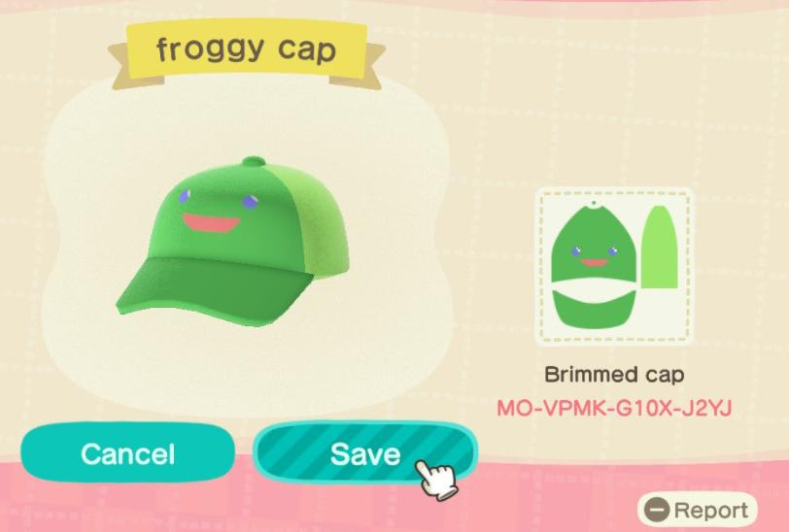789x532 pixels.
Task: Select the froggy cap title banner
Action: [247, 51]
